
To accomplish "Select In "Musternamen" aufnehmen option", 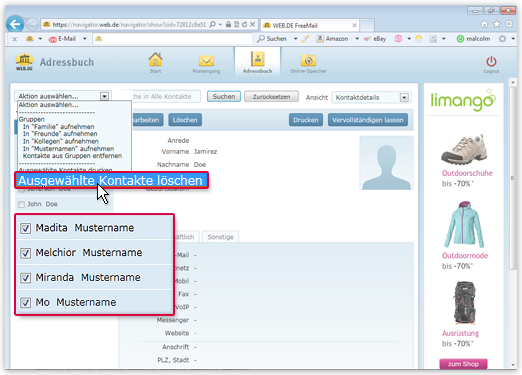I will click(68, 148).
